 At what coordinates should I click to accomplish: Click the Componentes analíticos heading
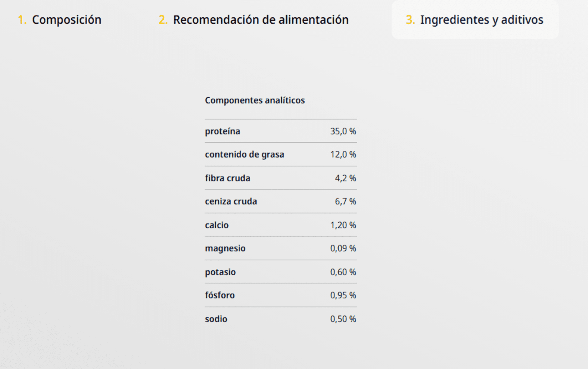coord(255,101)
